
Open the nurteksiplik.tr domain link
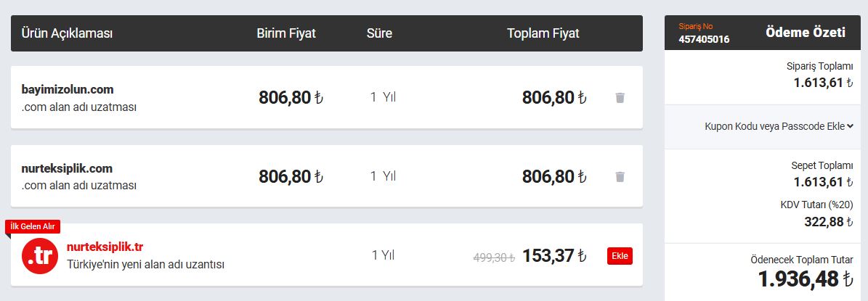coord(105,247)
